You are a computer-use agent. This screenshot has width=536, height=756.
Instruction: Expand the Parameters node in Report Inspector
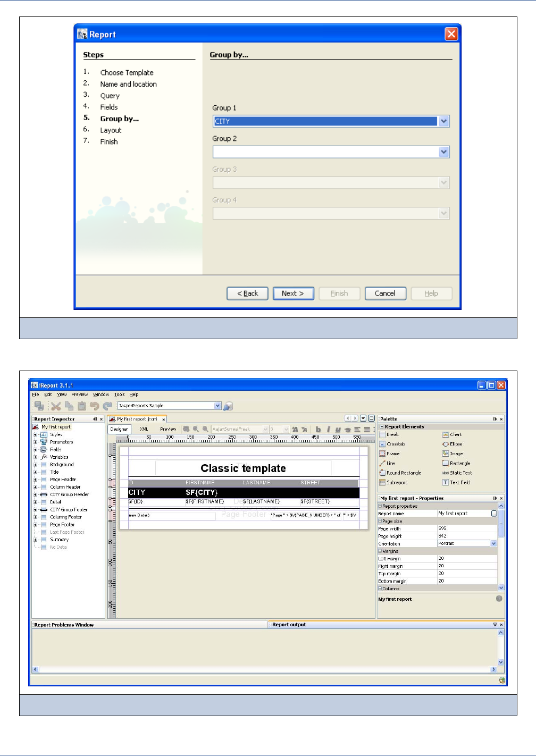[x=35, y=442]
